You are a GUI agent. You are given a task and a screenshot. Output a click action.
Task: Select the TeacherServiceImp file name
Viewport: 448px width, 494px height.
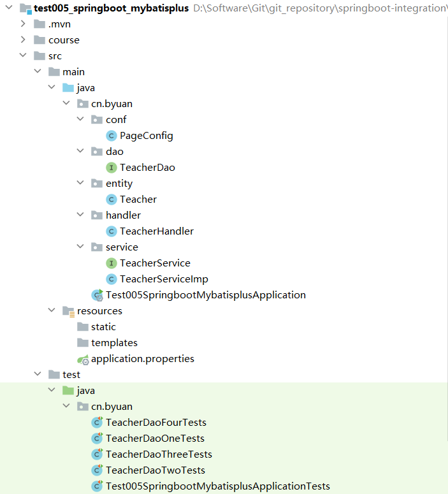164,279
